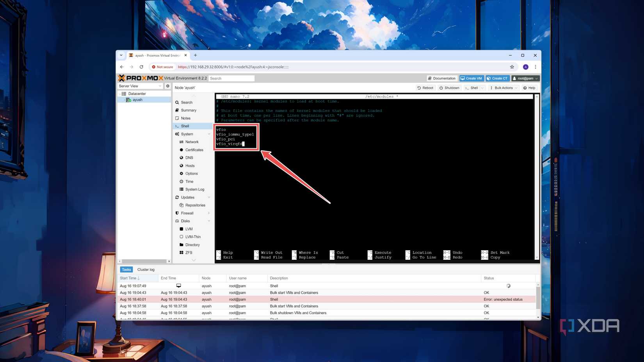The width and height of the screenshot is (644, 362).
Task: Open the Shell button dropdown arrow
Action: point(482,88)
